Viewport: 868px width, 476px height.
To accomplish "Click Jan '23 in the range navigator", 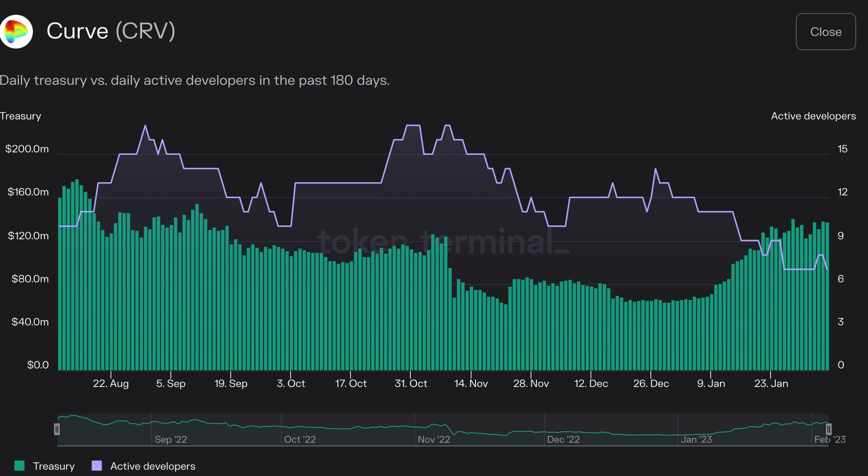I will point(696,439).
